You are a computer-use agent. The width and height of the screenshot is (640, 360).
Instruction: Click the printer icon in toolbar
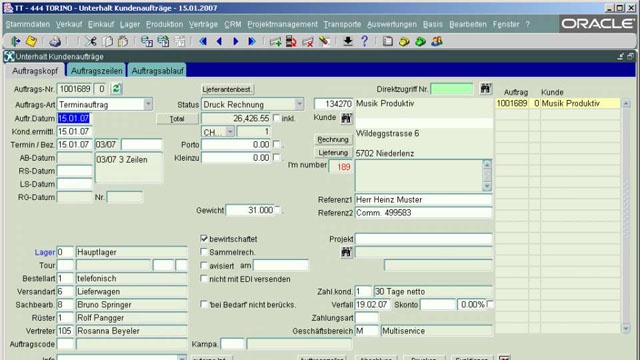tap(55, 41)
